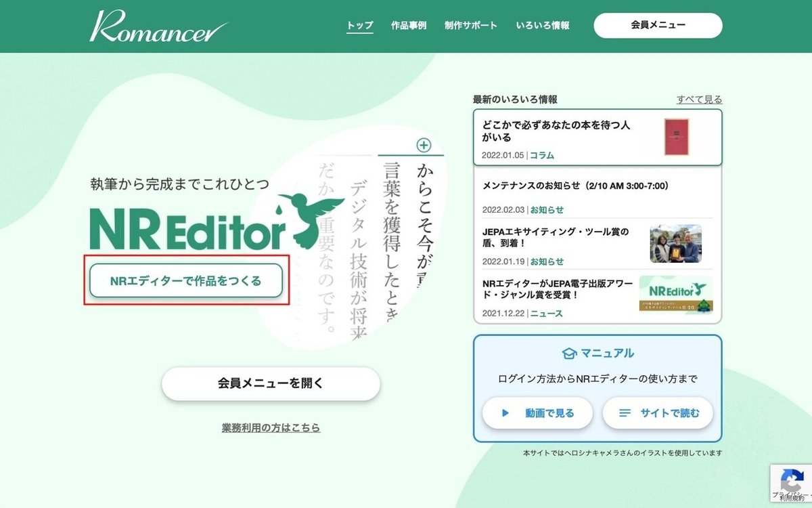Click 会員メニューを開く button

[x=270, y=383]
